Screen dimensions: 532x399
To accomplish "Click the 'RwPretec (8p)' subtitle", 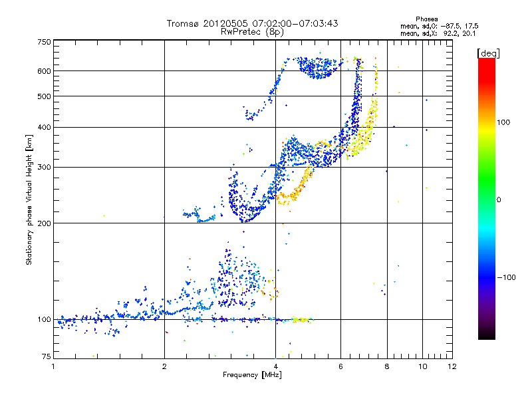I will (x=252, y=32).
